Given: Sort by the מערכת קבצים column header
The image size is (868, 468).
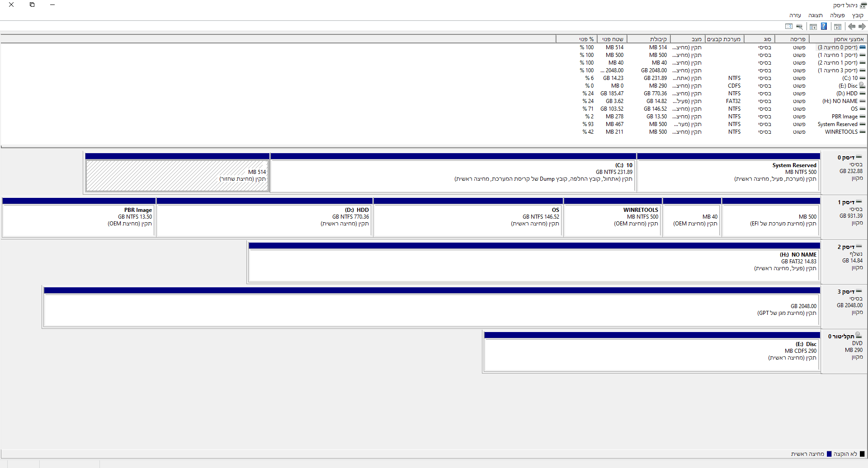Looking at the screenshot, I should click(724, 39).
